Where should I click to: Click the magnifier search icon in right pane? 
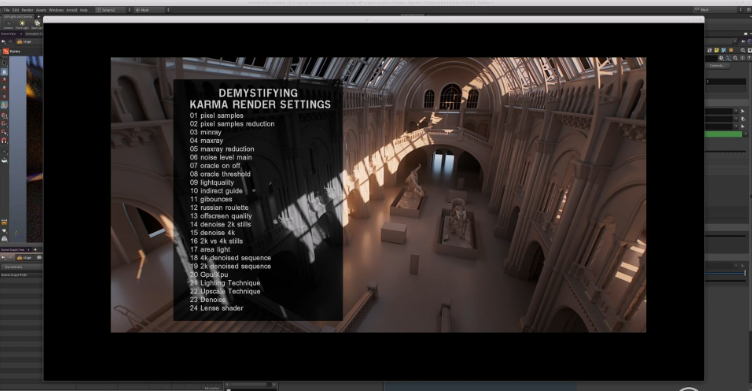tap(742, 50)
